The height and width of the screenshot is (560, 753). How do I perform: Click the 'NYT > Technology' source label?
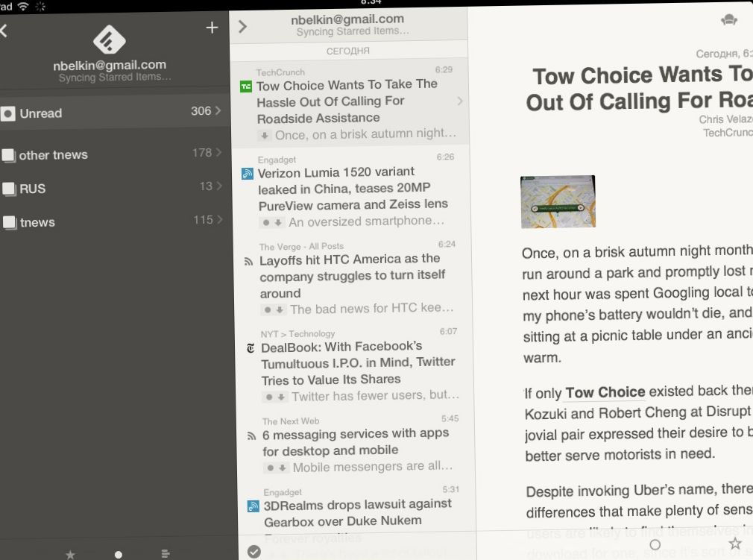[297, 334]
